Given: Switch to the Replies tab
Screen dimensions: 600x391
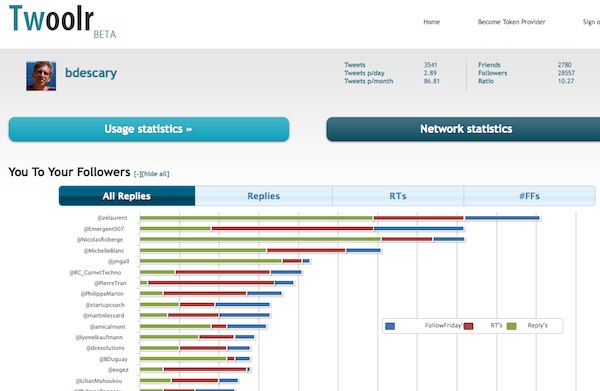Looking at the screenshot, I should pyautogui.click(x=264, y=196).
